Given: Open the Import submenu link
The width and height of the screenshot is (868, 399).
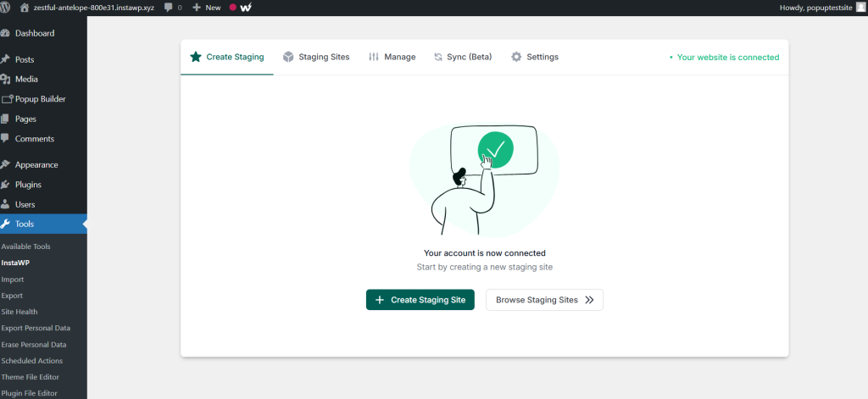Looking at the screenshot, I should [12, 280].
